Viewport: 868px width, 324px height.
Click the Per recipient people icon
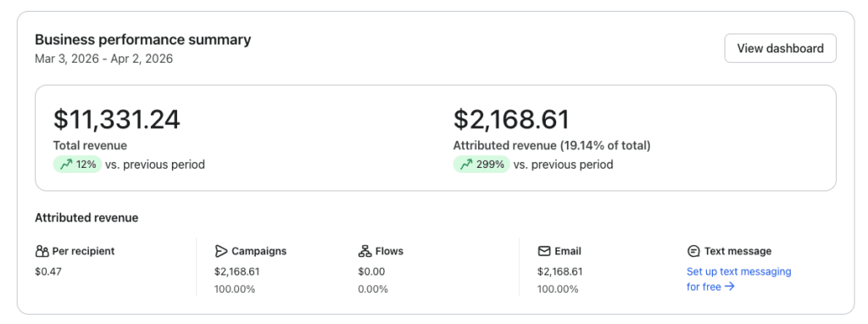tap(42, 251)
